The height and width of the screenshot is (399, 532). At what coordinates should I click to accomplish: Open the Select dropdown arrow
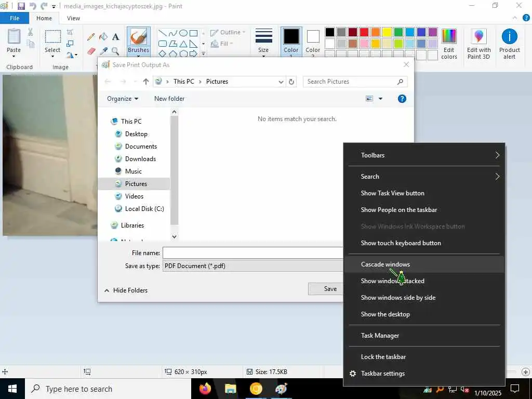[x=52, y=56]
